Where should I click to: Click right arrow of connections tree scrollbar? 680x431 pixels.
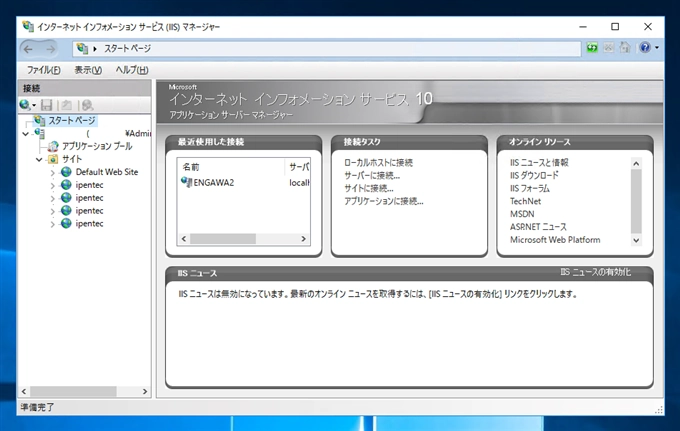click(x=145, y=392)
